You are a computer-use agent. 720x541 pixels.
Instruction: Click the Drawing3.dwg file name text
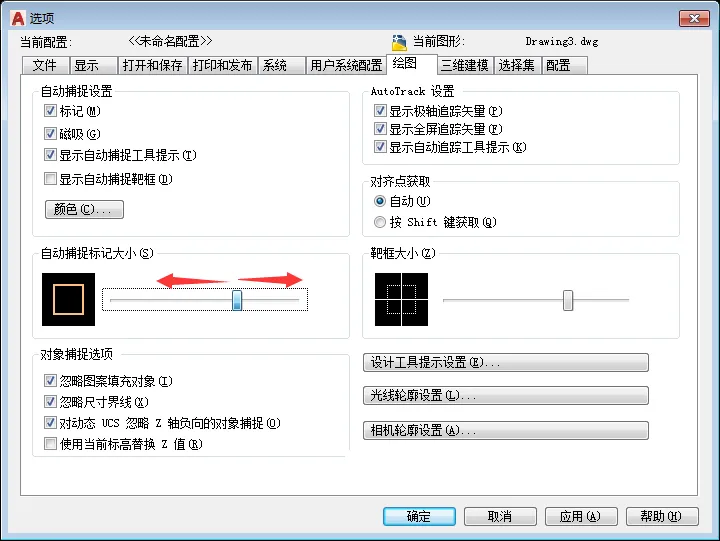tap(562, 42)
